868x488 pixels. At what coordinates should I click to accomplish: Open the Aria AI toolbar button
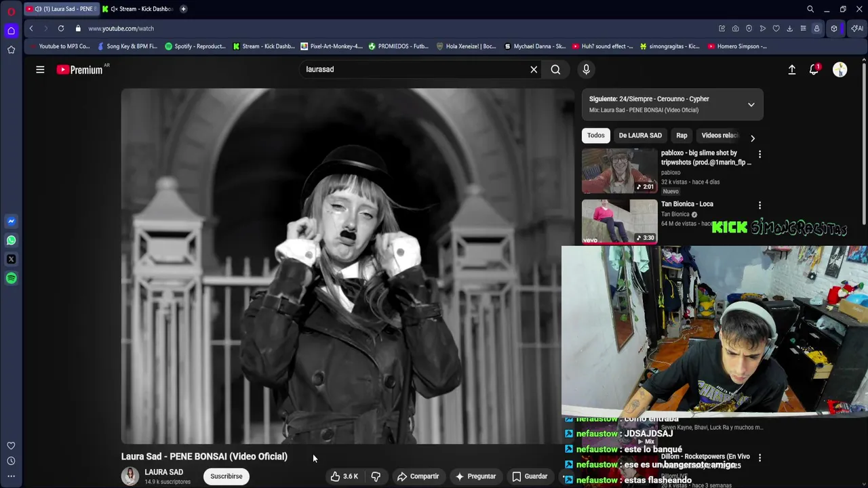857,28
